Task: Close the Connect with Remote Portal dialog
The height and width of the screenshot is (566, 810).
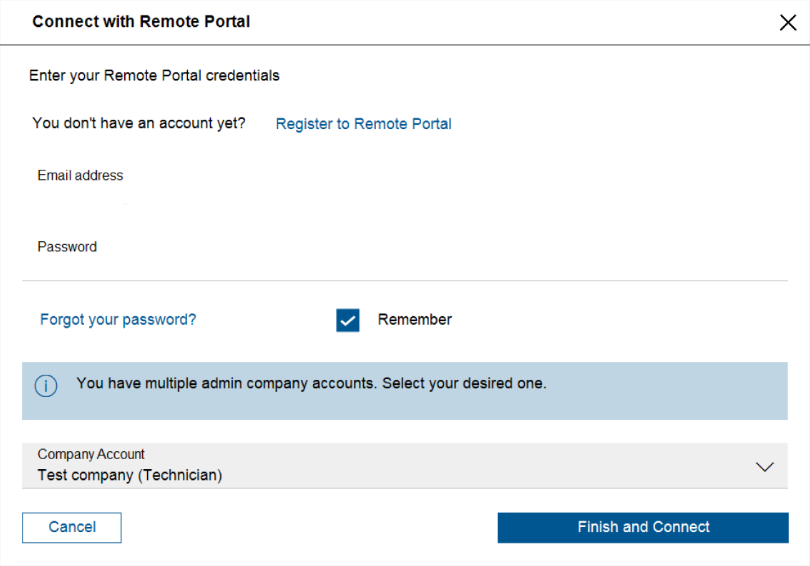Action: pyautogui.click(x=788, y=23)
